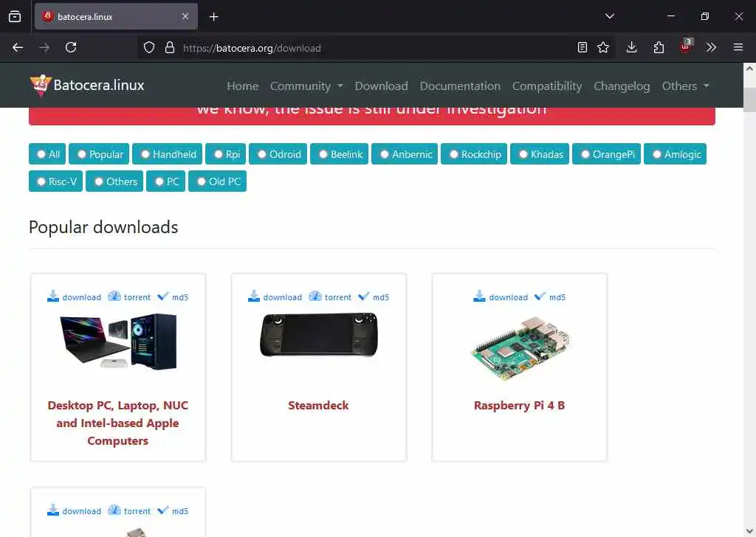Click the Batocera.linux brand name link
The height and width of the screenshot is (537, 756).
(x=99, y=86)
